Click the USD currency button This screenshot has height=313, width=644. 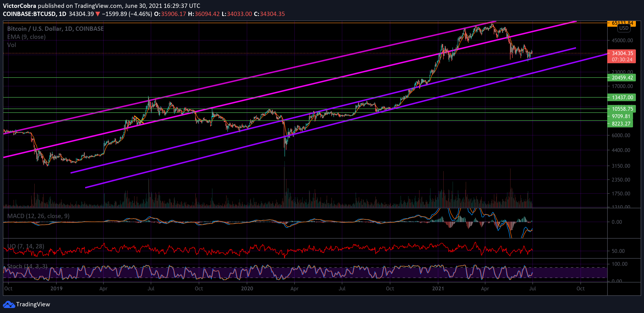tap(624, 28)
